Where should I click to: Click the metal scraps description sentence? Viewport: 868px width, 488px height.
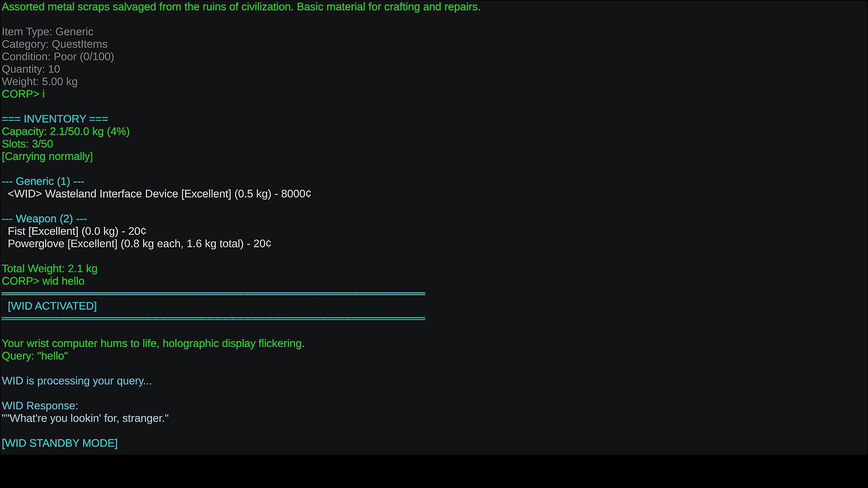point(241,7)
